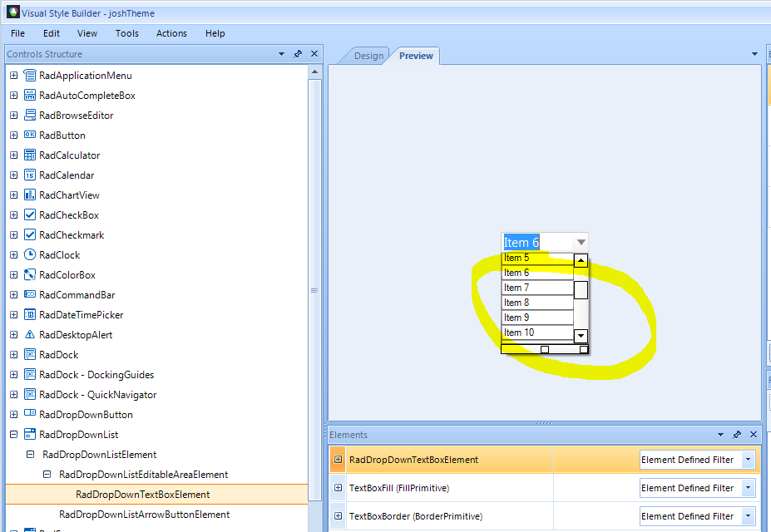Open the Elements panel options arrow
Viewport: 771px width, 532px height.
(720, 435)
